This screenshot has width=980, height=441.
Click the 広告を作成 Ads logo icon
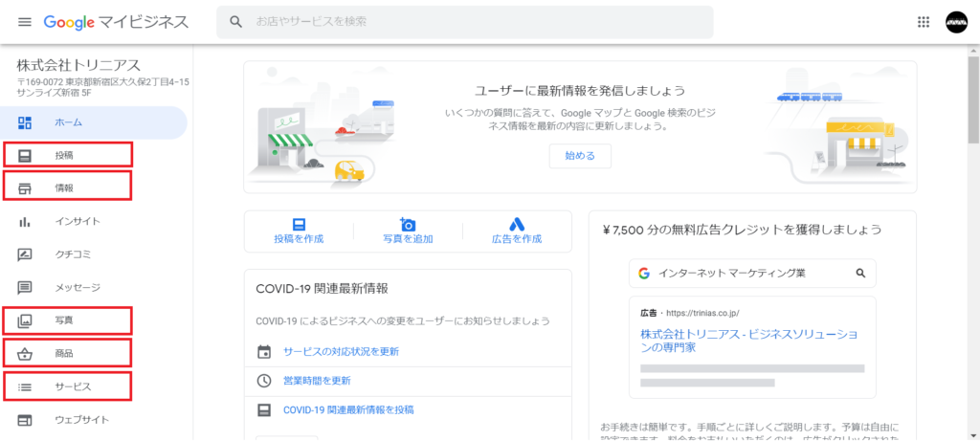point(517,224)
